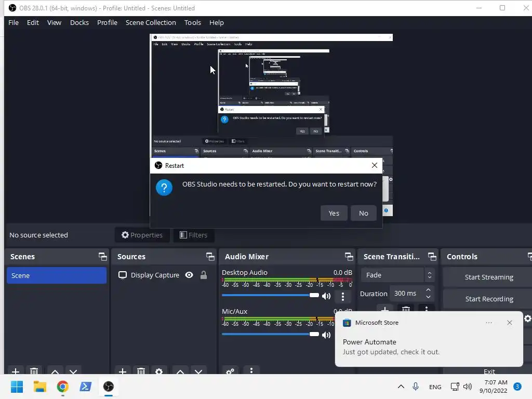The image size is (532, 399).
Task: Click OBS Studio taskbar icon
Action: click(x=109, y=387)
